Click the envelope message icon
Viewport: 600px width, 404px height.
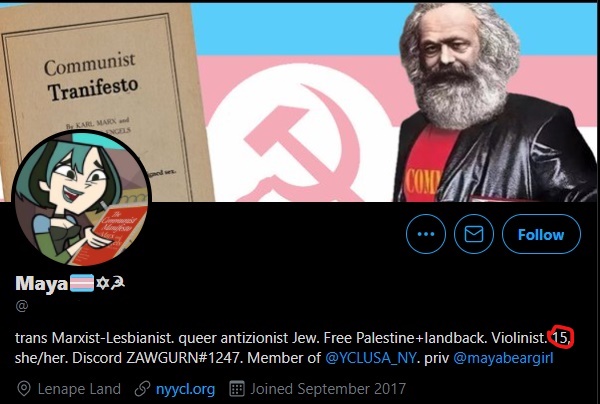coord(474,234)
